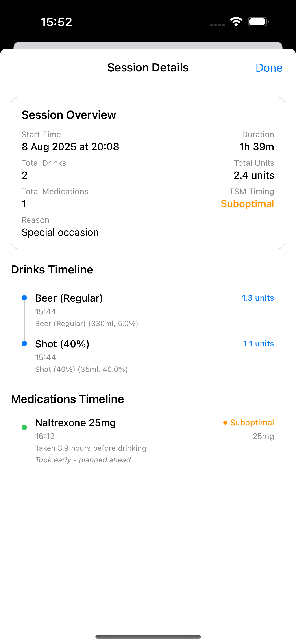This screenshot has width=296, height=644.
Task: Tap the Drinks Timeline heading
Action: point(52,269)
